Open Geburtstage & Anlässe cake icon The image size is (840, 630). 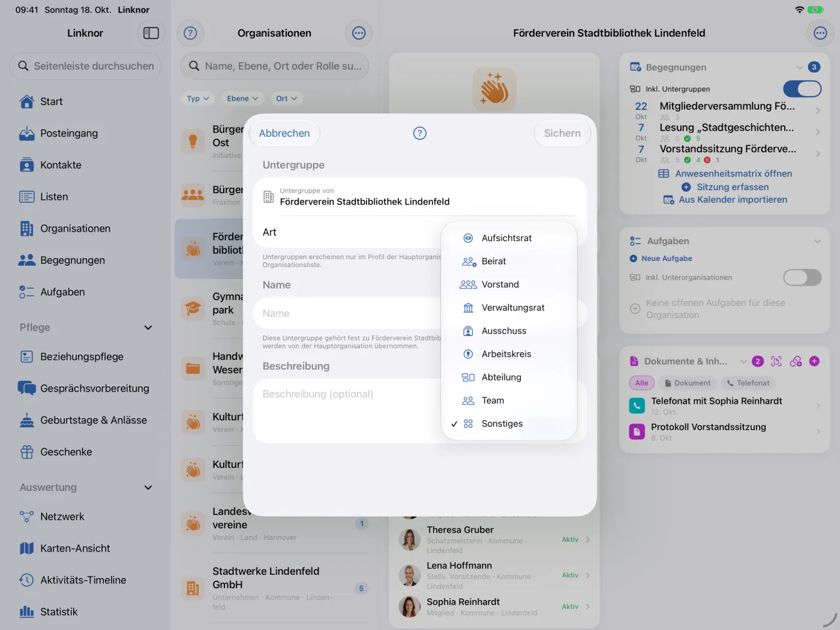tap(27, 420)
